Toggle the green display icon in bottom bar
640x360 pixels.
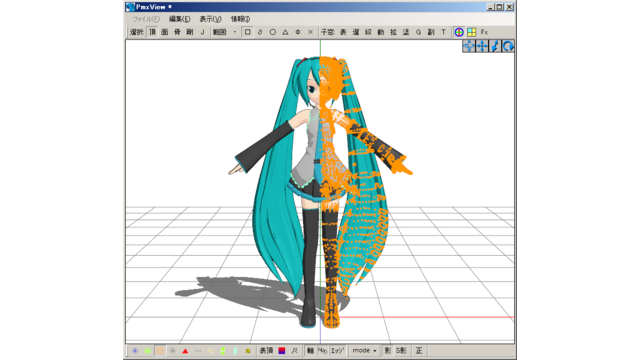pyautogui.click(x=147, y=351)
